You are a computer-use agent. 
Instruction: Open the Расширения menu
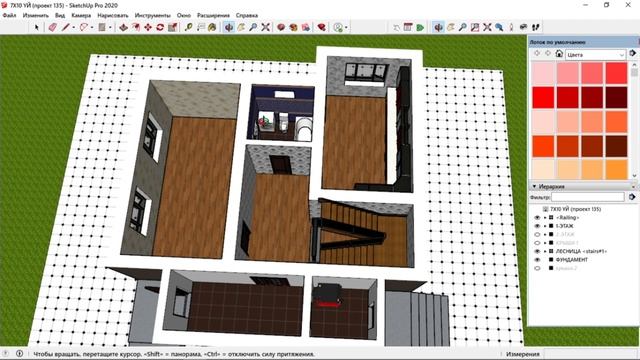tap(213, 16)
